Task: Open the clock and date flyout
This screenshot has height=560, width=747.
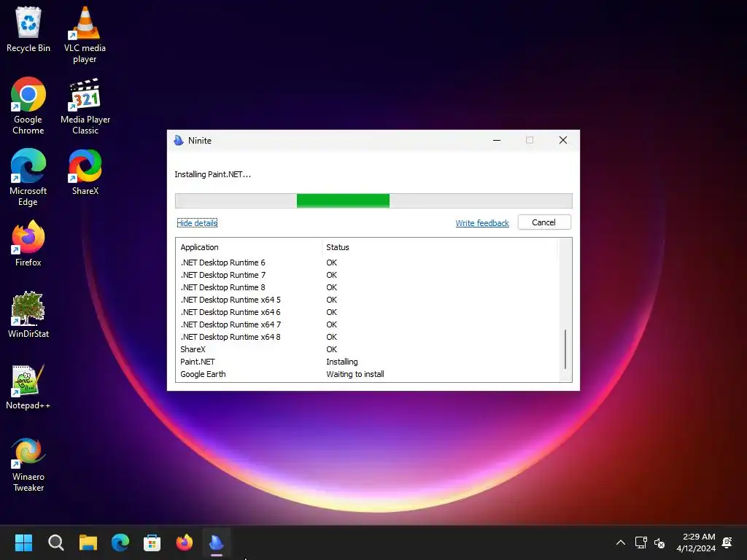Action: pyautogui.click(x=696, y=542)
